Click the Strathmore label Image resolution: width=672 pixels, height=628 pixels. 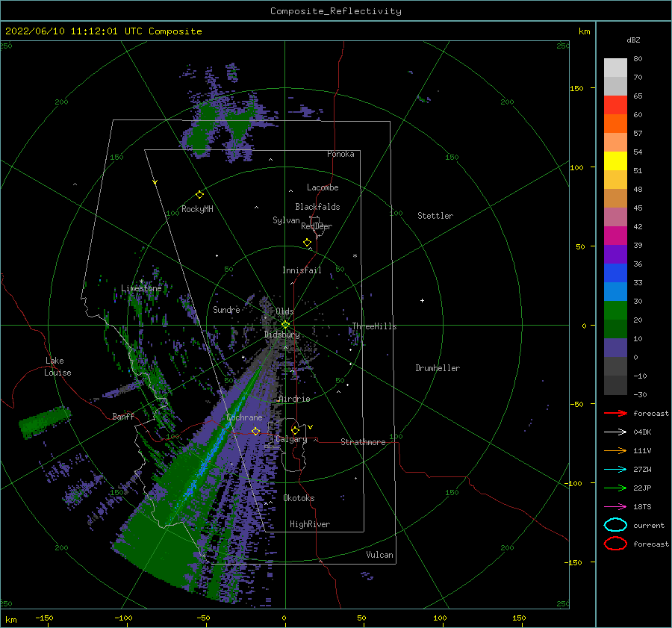pyautogui.click(x=363, y=442)
